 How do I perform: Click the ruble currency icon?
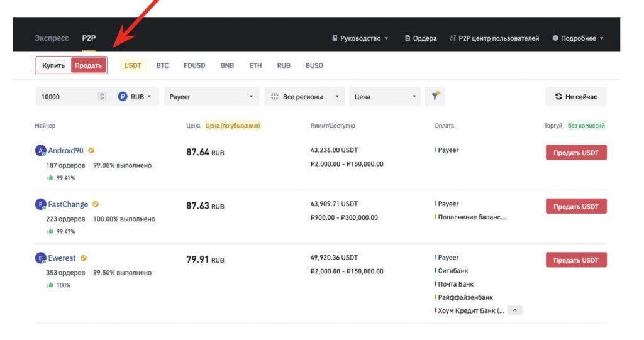[123, 97]
